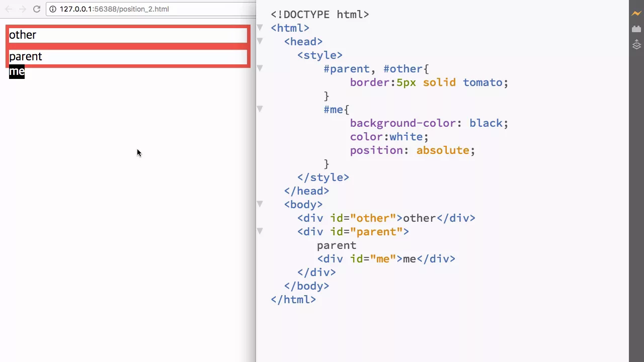Viewport: 644px width, 362px height.
Task: Click the browser forward arrow
Action: 22,9
